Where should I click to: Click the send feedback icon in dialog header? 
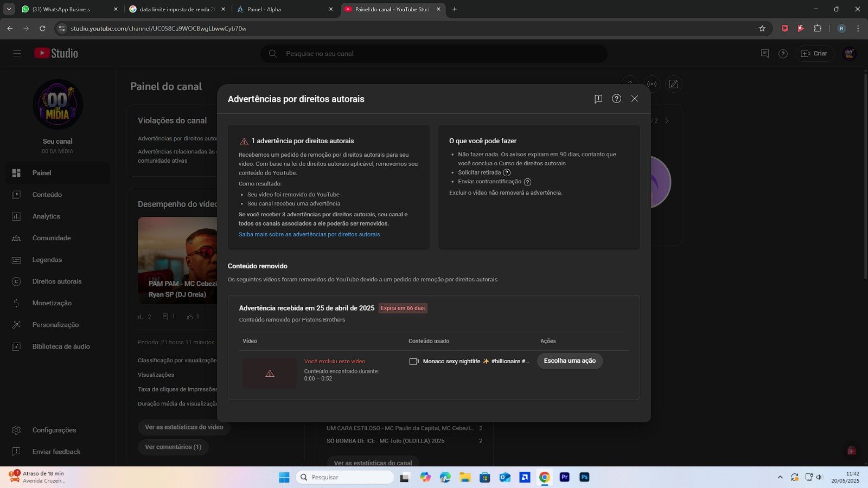[598, 99]
